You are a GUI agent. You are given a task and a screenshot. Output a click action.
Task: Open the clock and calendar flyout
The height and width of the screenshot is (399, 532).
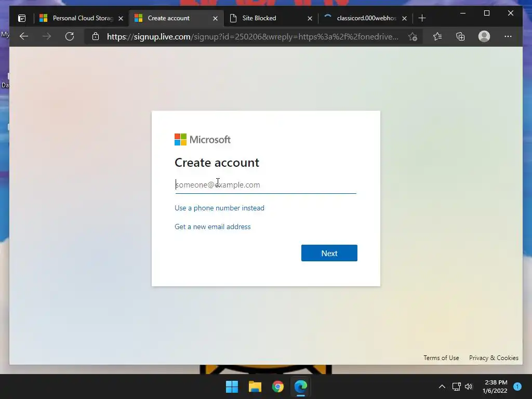(x=495, y=387)
